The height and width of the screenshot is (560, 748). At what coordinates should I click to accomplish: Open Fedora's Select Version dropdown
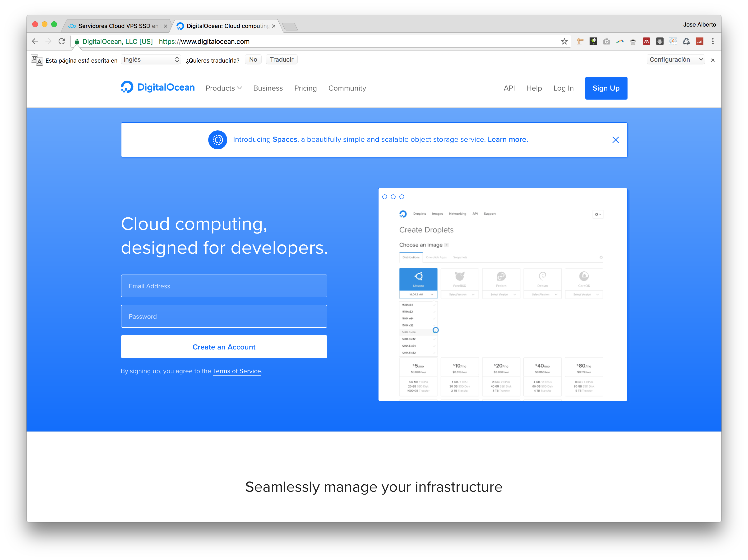[x=501, y=294]
